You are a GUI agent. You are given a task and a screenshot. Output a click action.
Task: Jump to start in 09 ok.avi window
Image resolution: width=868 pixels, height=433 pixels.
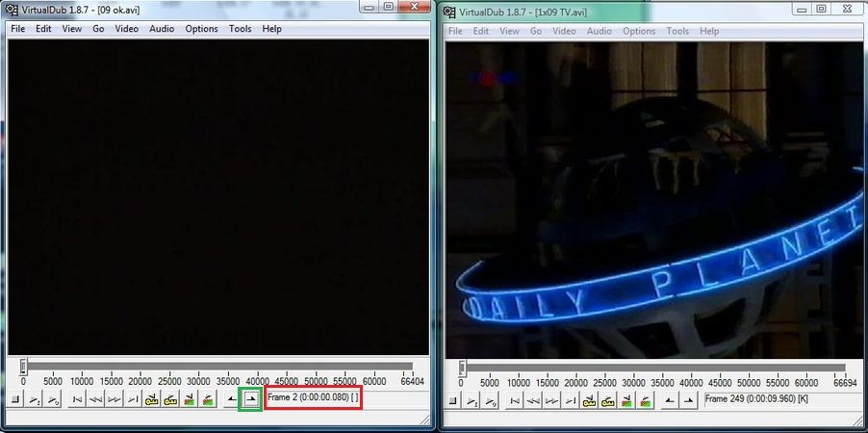tap(77, 399)
